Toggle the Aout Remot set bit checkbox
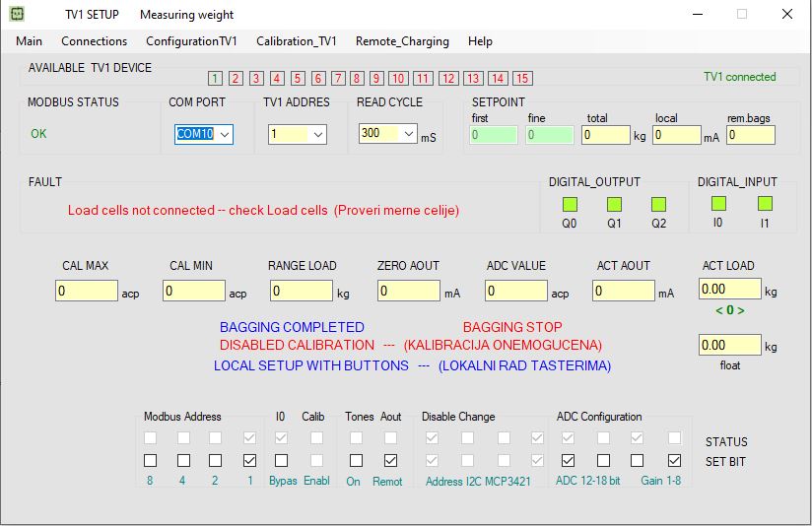Screen dimensions: 812x526 coord(391,460)
